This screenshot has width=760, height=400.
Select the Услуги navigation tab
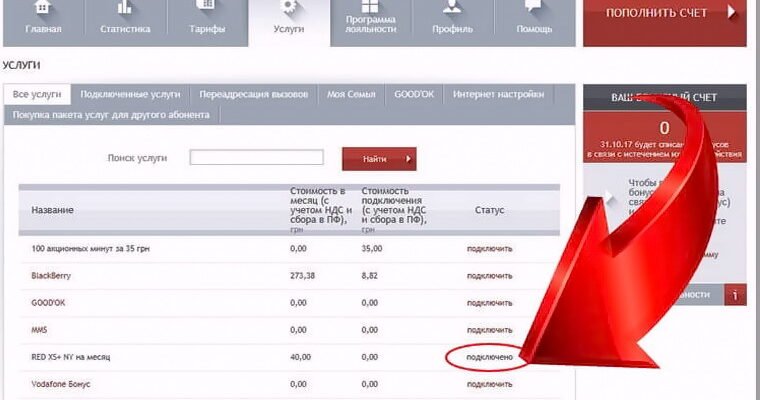[x=289, y=23]
